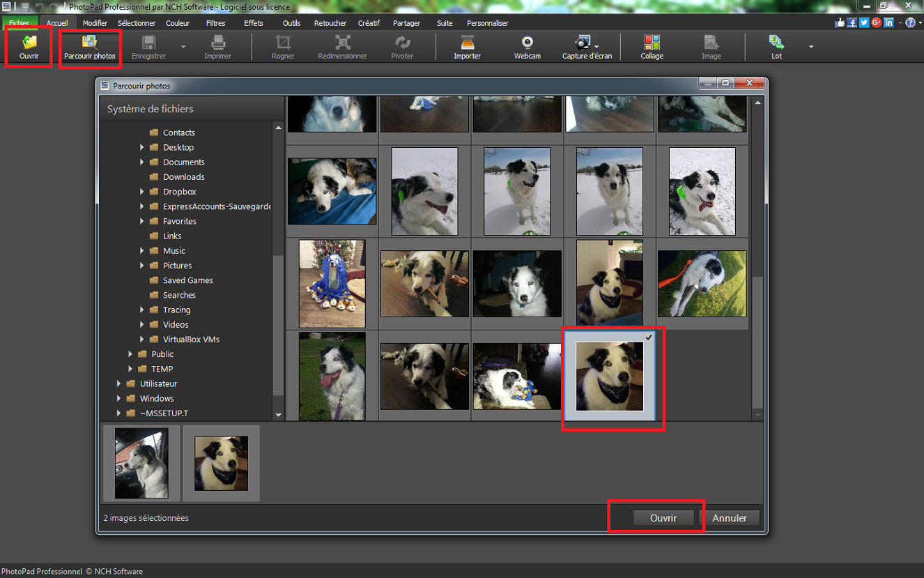The height and width of the screenshot is (578, 924).
Task: Click the Importer scanner icon
Action: (x=467, y=42)
